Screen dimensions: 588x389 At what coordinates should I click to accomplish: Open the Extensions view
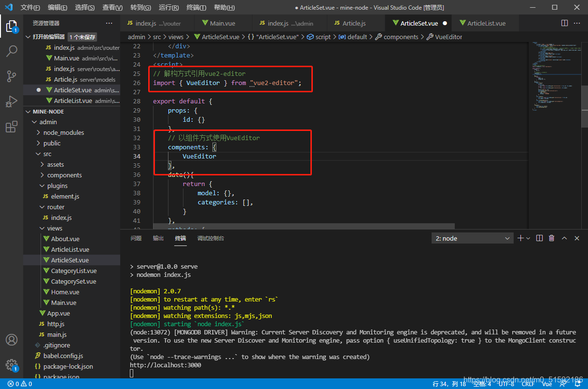(x=12, y=127)
